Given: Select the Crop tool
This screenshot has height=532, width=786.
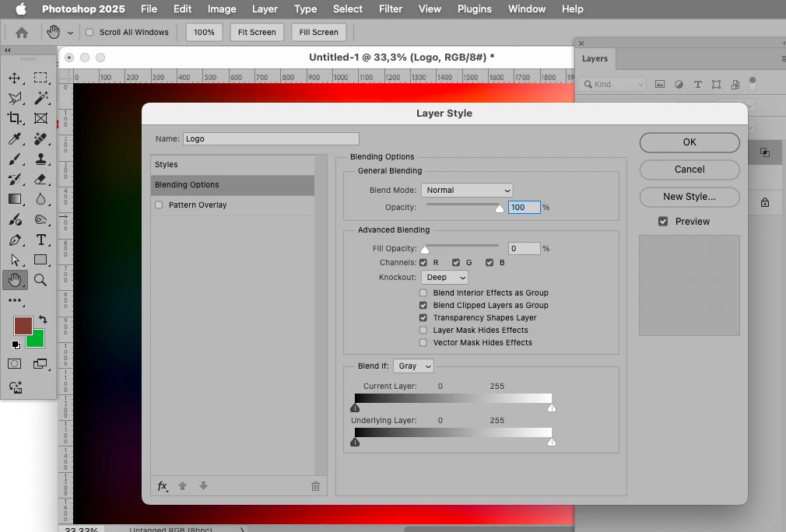Looking at the screenshot, I should (15, 118).
